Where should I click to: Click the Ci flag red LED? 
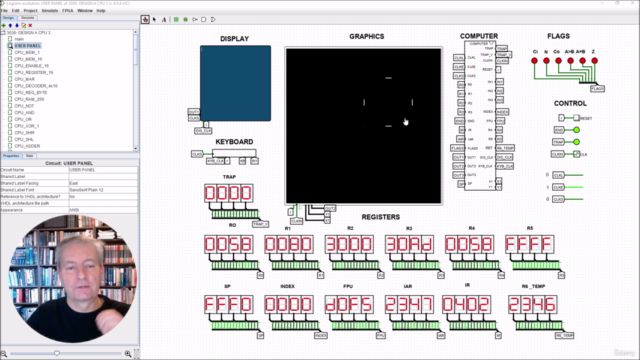(534, 60)
